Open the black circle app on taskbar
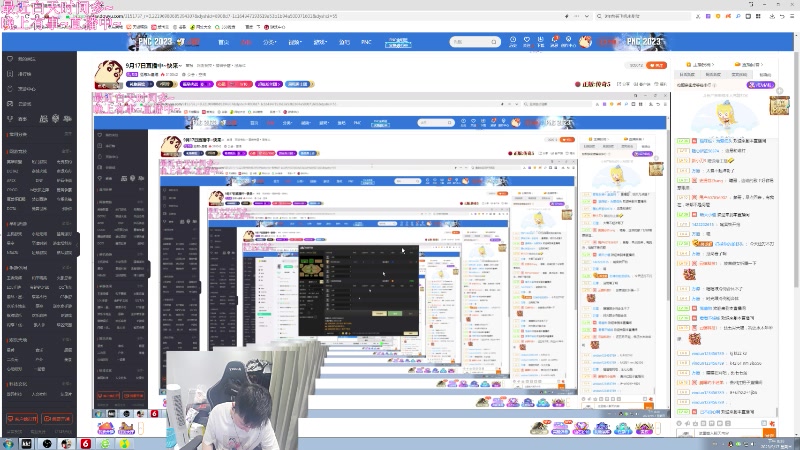 pos(47,443)
